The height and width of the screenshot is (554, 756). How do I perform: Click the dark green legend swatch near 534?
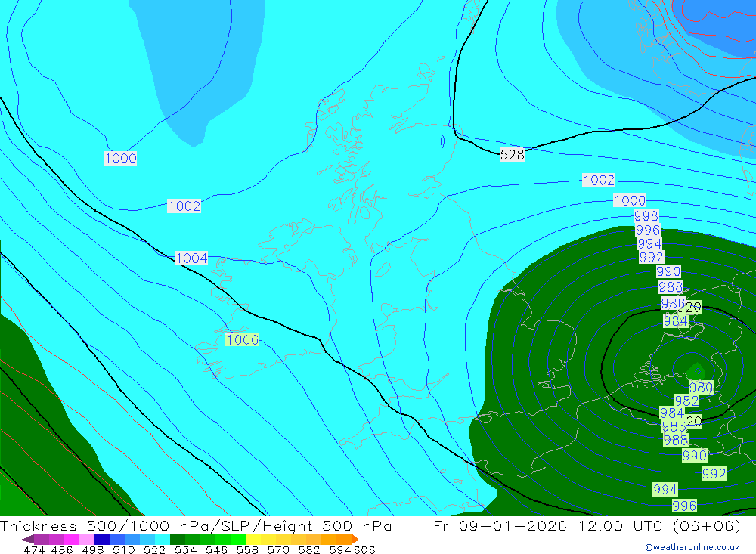tap(178, 539)
